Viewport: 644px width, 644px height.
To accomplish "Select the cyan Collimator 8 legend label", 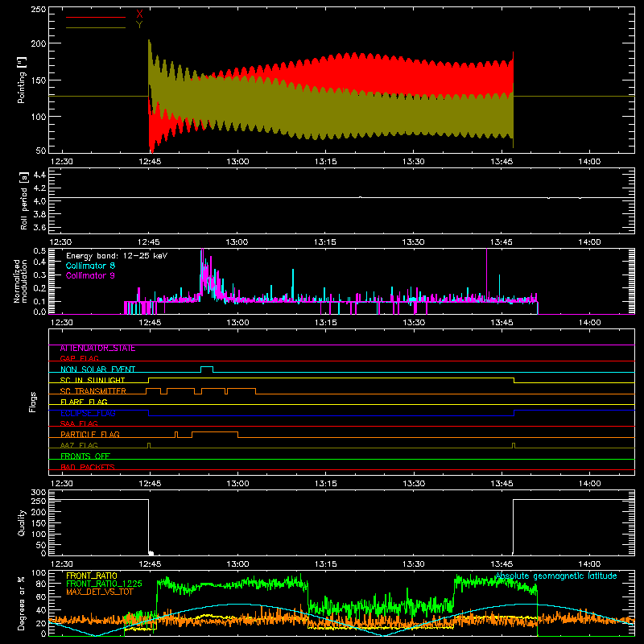I will 90,266.
